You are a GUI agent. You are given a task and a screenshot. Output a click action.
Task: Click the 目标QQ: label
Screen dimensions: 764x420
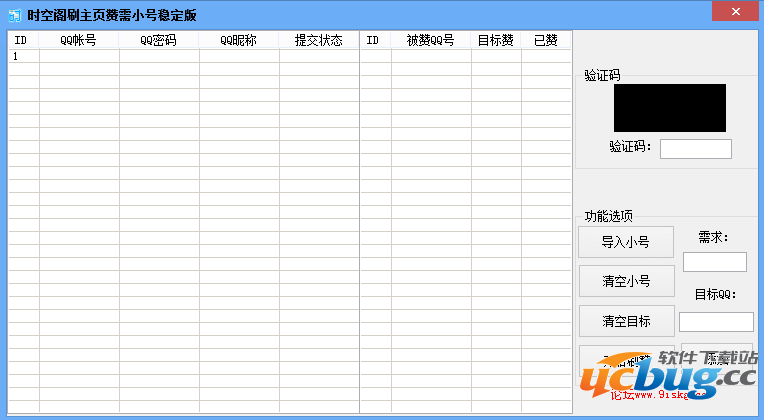pyautogui.click(x=715, y=294)
